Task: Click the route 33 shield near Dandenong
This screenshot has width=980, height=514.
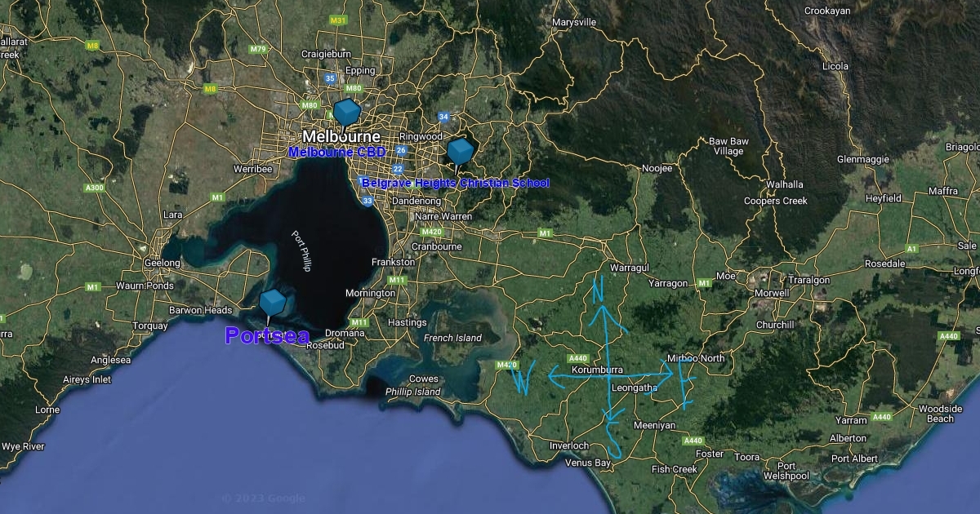Action: (368, 200)
